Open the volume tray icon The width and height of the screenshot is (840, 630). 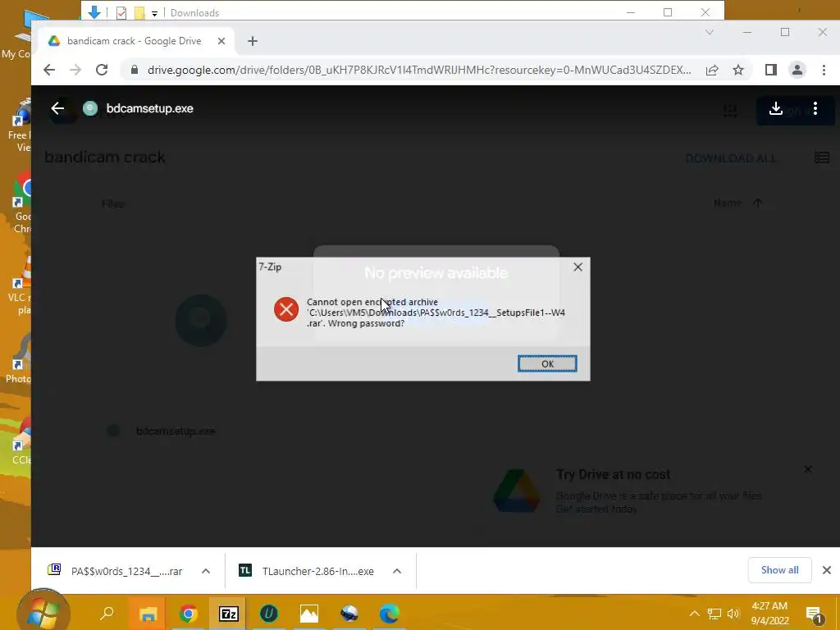click(733, 614)
